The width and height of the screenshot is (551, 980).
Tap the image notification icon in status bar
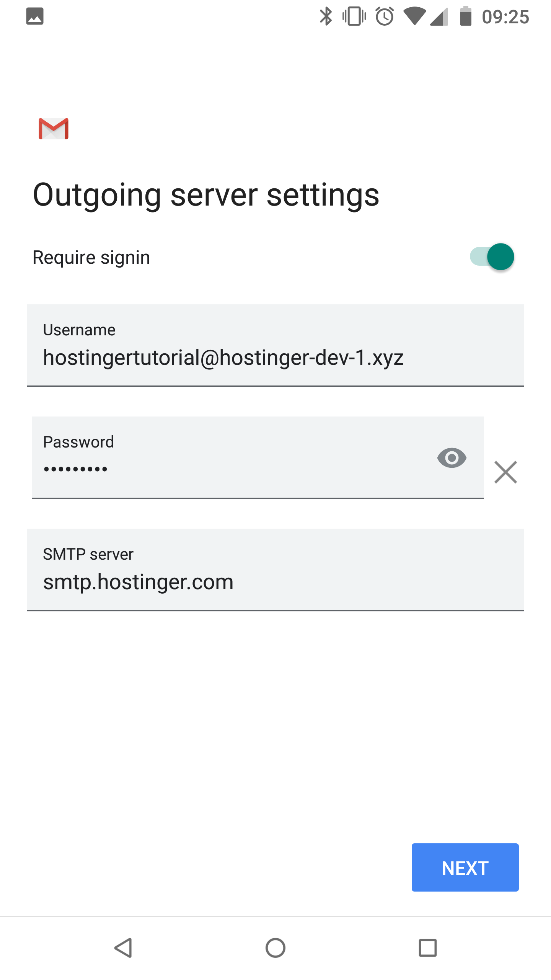(35, 16)
